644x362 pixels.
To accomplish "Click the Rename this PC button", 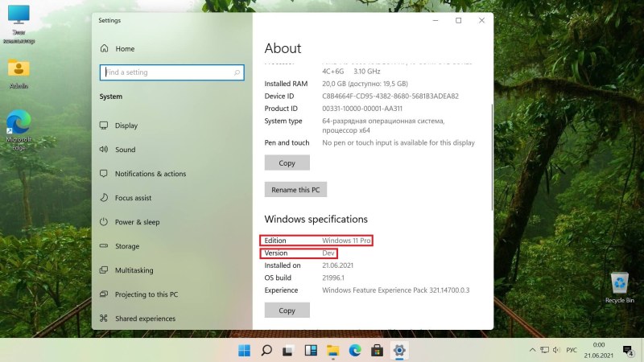I will tap(295, 190).
